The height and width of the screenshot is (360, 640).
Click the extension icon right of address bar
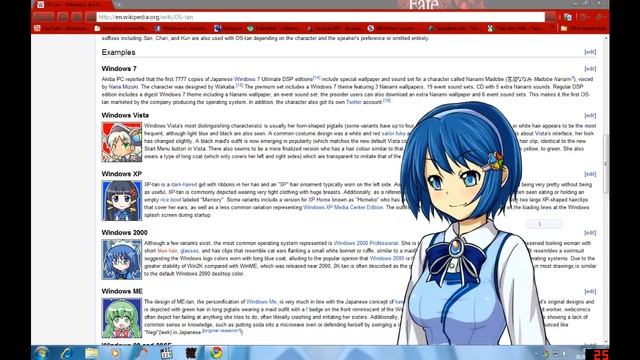(568, 17)
